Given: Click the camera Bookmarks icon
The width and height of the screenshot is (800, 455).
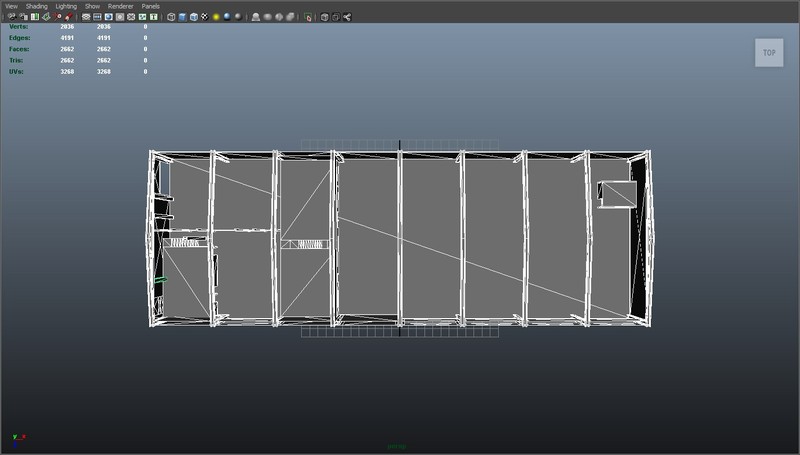Looking at the screenshot, I should point(33,17).
